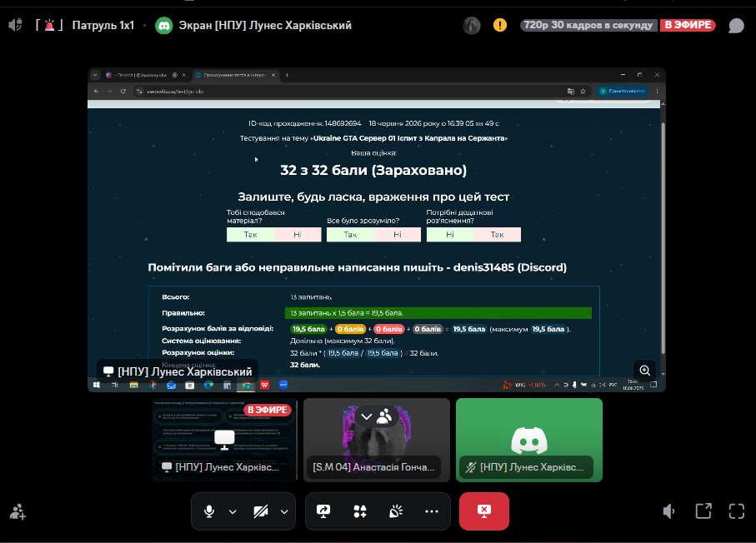Open the chat bubble icon
The height and width of the screenshot is (543, 756).
click(x=736, y=26)
